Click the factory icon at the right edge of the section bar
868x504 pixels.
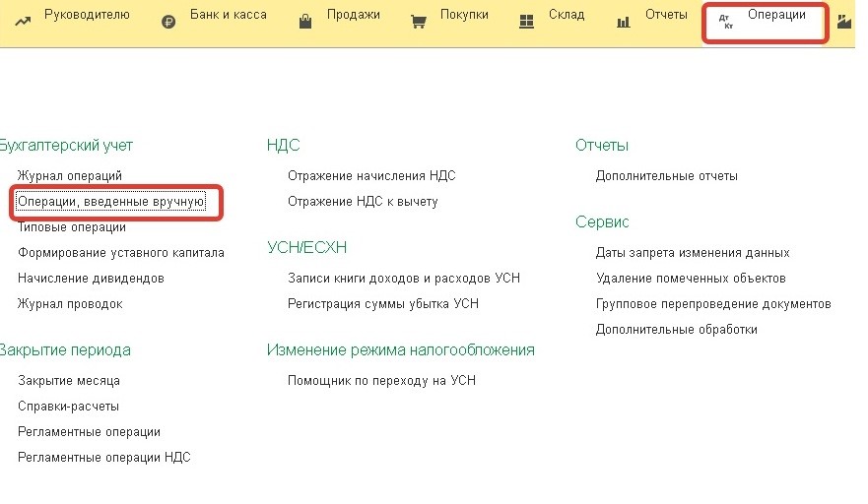coord(844,22)
